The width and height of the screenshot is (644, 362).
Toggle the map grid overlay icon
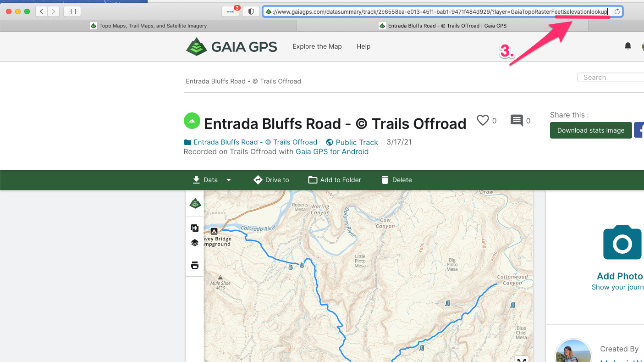pyautogui.click(x=195, y=228)
